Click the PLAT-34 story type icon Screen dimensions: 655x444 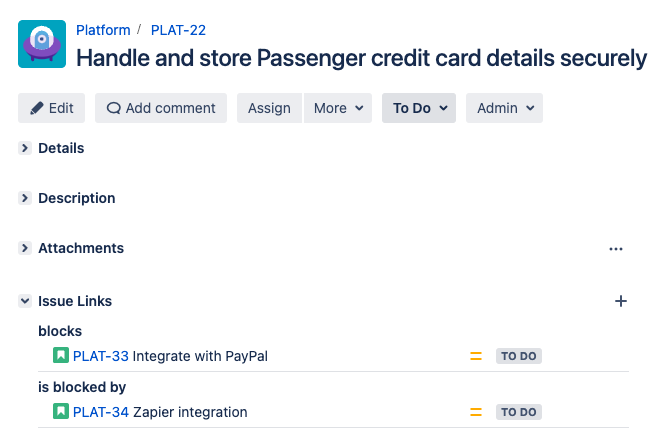point(61,411)
